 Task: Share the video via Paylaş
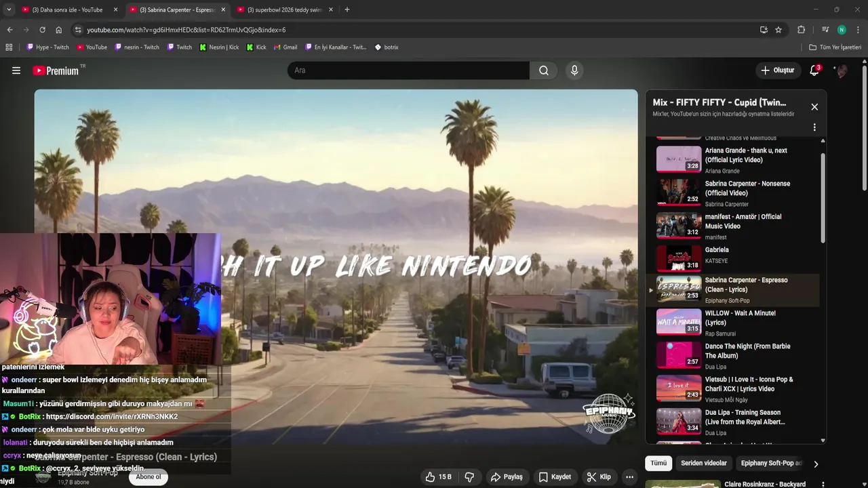coord(507,477)
